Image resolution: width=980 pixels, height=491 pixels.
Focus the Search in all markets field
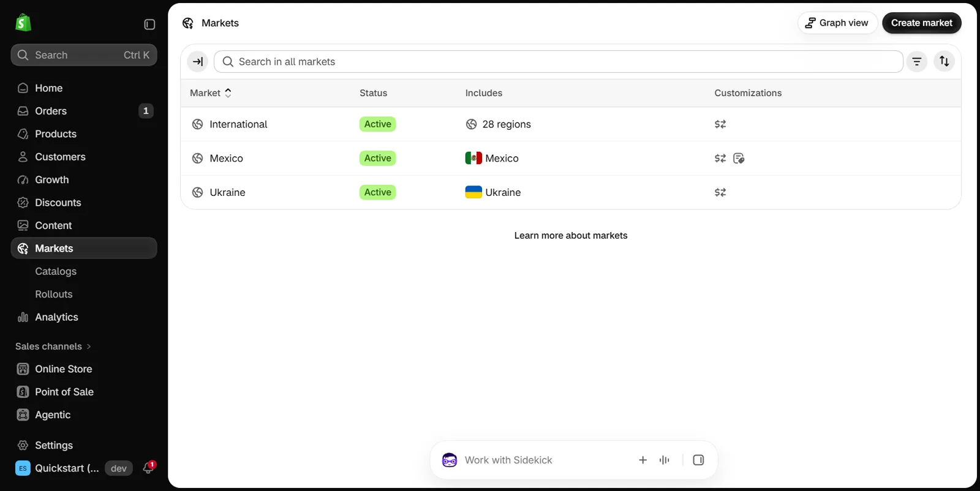tap(559, 62)
